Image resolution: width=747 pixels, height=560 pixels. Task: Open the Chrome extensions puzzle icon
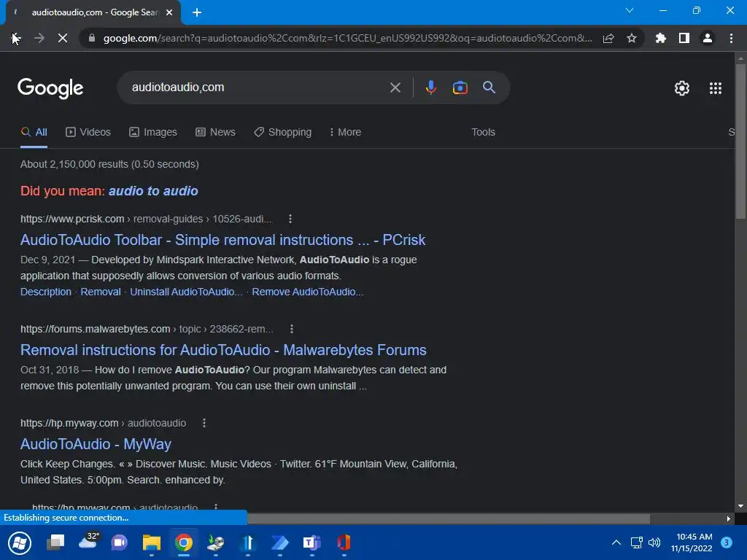click(661, 38)
